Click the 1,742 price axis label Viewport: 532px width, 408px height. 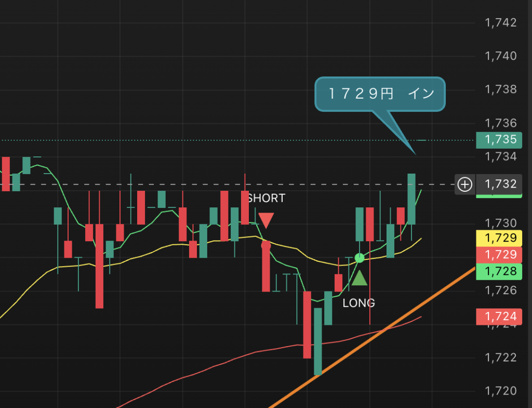[x=500, y=22]
